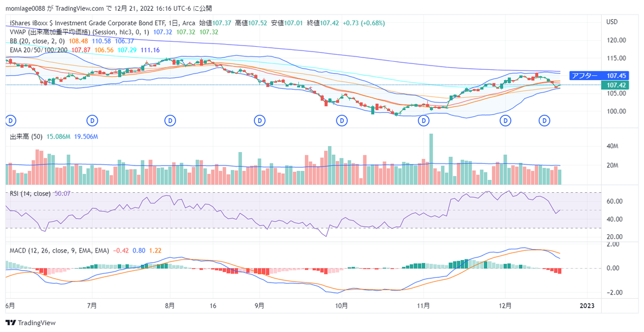Click the 8月 date axis label
This screenshot has height=332, width=644.
(x=170, y=306)
